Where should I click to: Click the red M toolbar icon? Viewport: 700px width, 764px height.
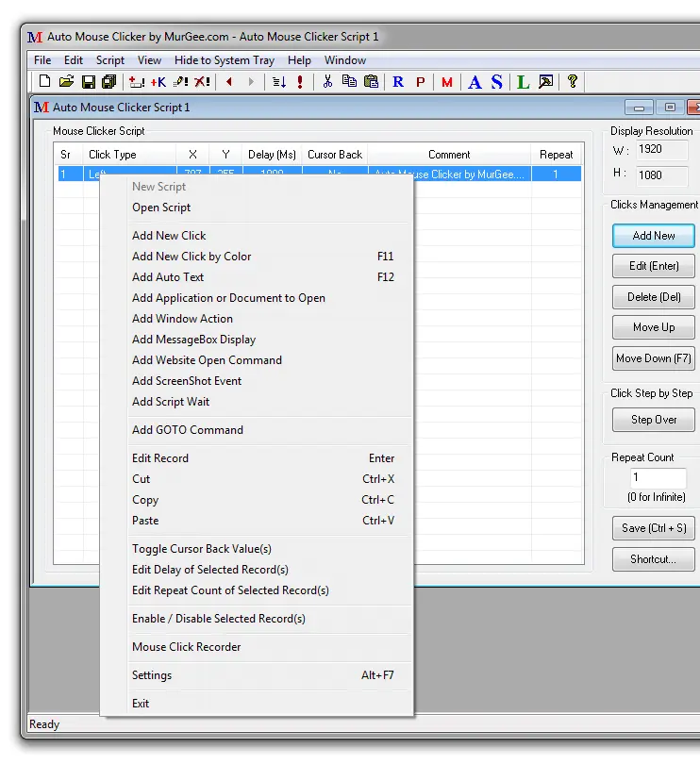pyautogui.click(x=447, y=82)
